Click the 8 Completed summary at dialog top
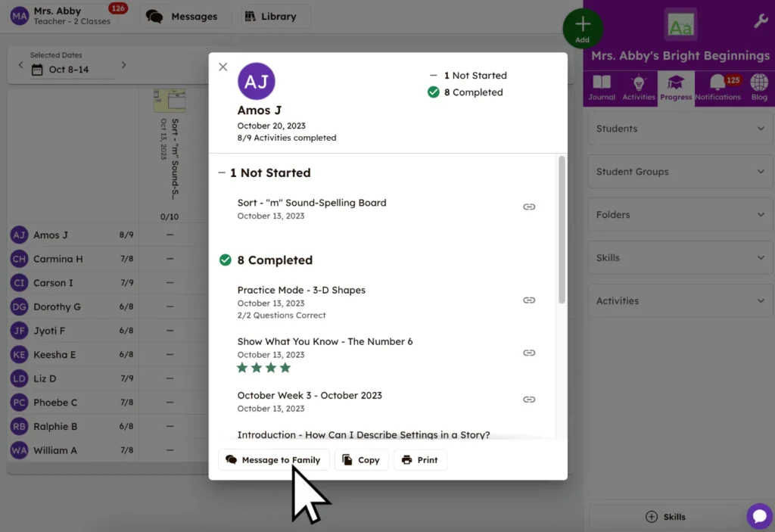This screenshot has width=775, height=532. tap(465, 92)
